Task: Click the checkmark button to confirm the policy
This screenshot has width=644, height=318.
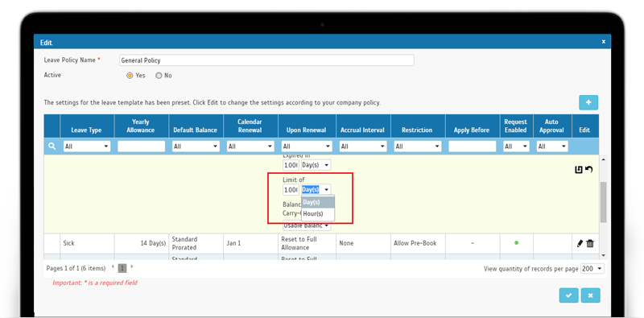Action: pos(569,295)
